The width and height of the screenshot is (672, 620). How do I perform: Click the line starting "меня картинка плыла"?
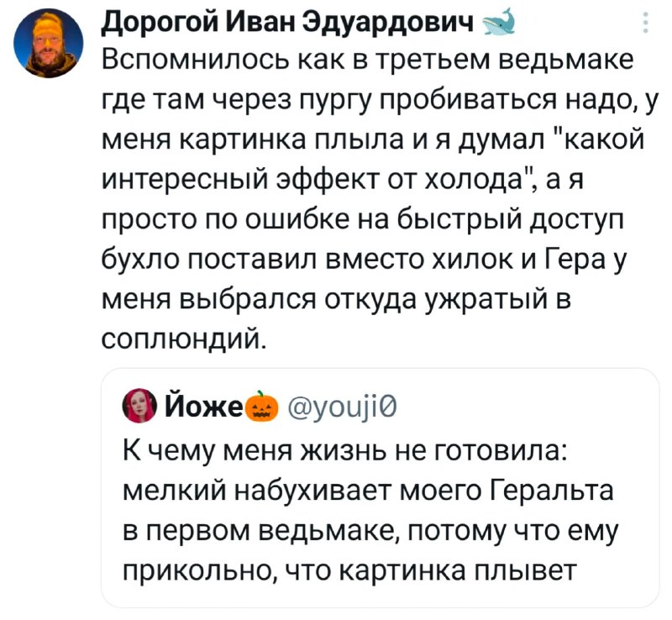coord(372,141)
